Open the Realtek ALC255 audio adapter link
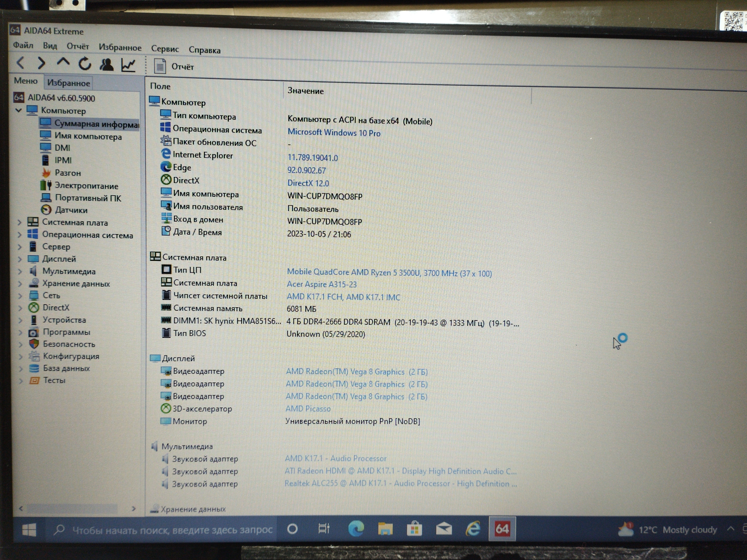This screenshot has height=560, width=747. tap(400, 483)
